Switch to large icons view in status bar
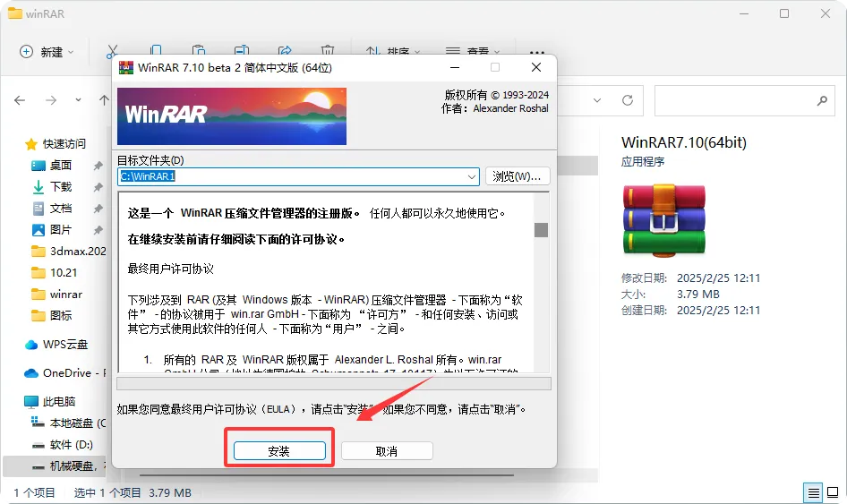847x504 pixels. pos(833,492)
